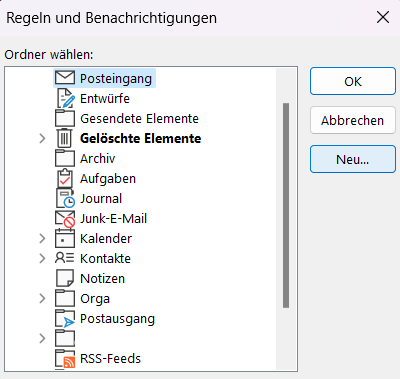Expand the Kontakte folder
400x379 pixels.
coord(42,258)
